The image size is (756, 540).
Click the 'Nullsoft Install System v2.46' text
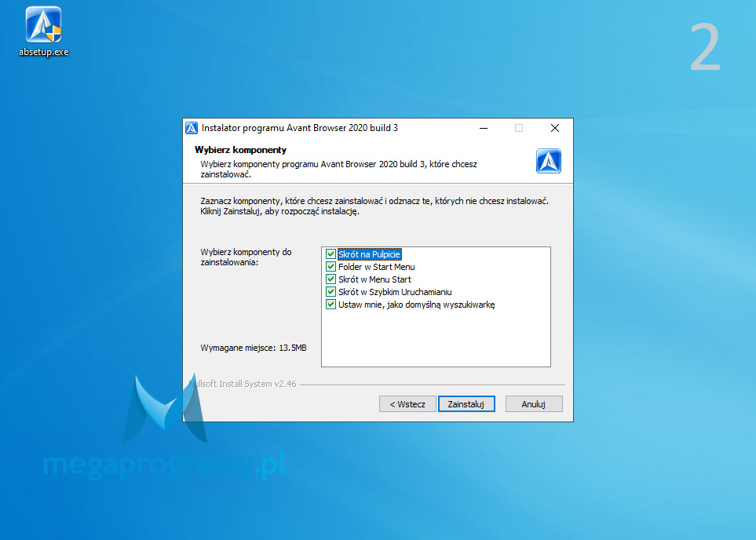243,384
